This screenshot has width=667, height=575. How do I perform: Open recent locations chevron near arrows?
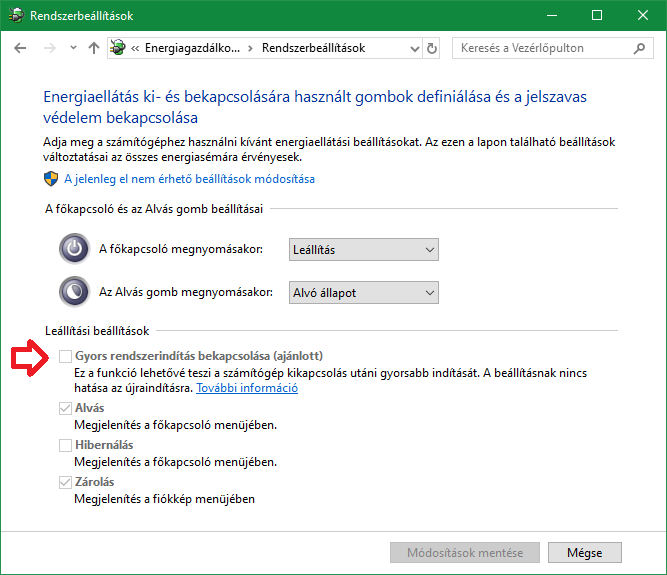[x=73, y=48]
